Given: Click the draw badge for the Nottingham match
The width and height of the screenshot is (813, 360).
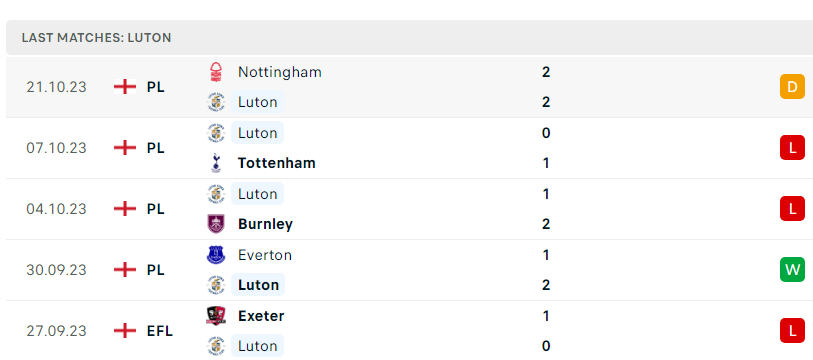Looking at the screenshot, I should (x=792, y=87).
